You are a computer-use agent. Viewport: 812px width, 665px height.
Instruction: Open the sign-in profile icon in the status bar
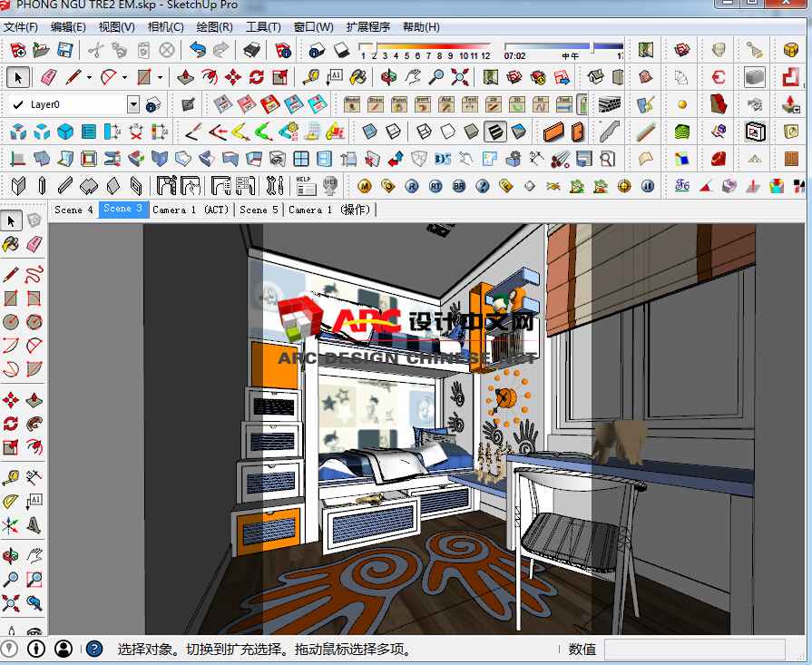(x=64, y=649)
